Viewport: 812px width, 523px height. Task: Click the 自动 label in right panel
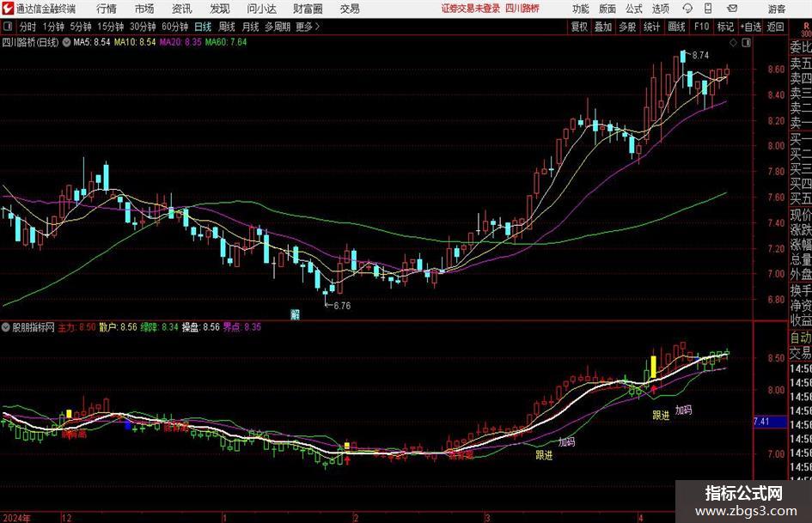[x=800, y=338]
